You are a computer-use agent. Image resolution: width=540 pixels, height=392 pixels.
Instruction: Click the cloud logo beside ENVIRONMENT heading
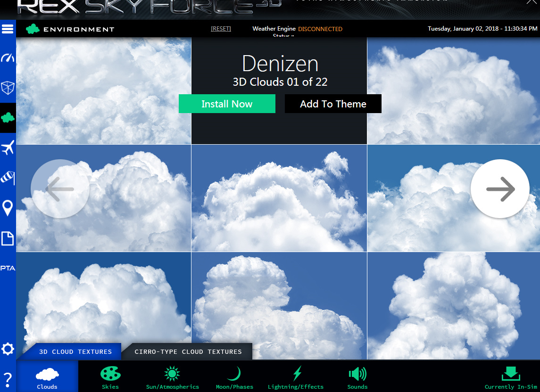click(x=33, y=29)
